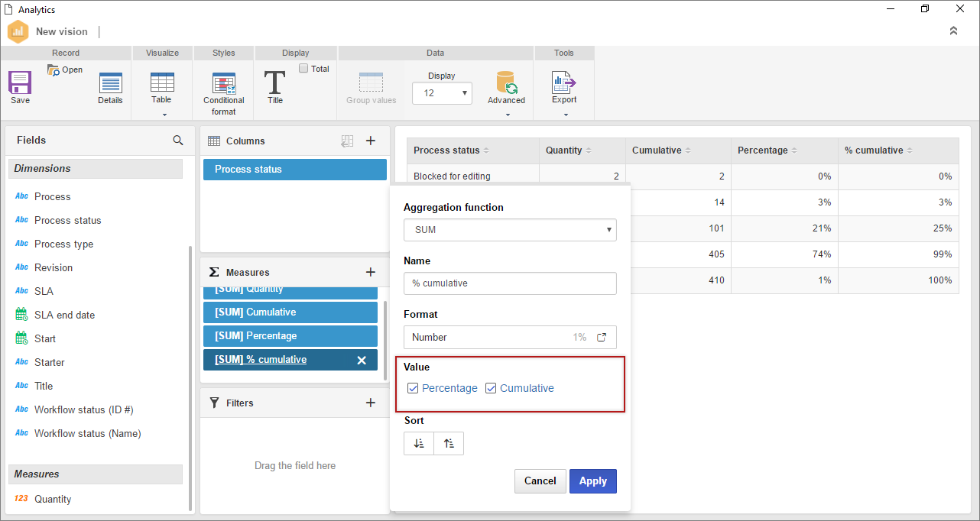Select the Process dimension field
This screenshot has width=980, height=521.
click(53, 196)
